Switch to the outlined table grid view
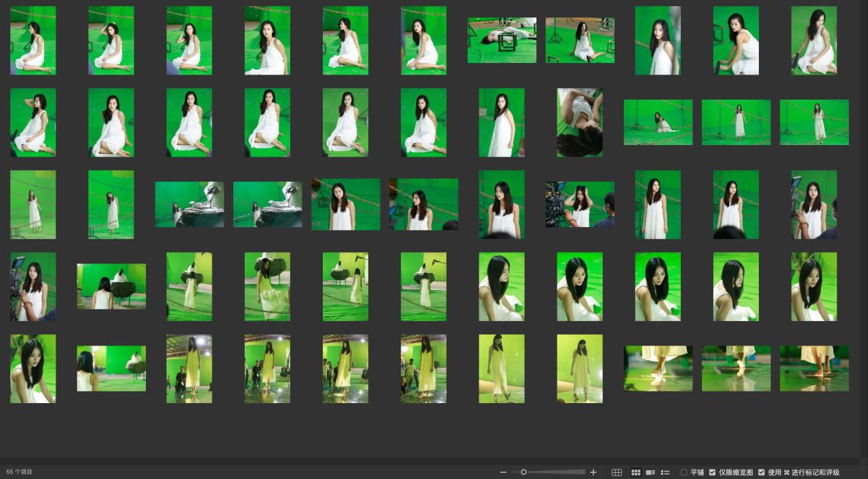868x479 pixels. 616,472
